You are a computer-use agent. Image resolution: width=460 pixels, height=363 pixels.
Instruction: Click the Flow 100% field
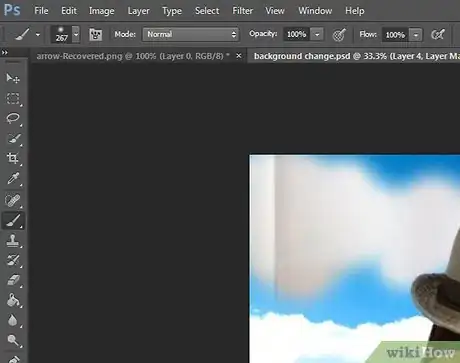(x=395, y=35)
